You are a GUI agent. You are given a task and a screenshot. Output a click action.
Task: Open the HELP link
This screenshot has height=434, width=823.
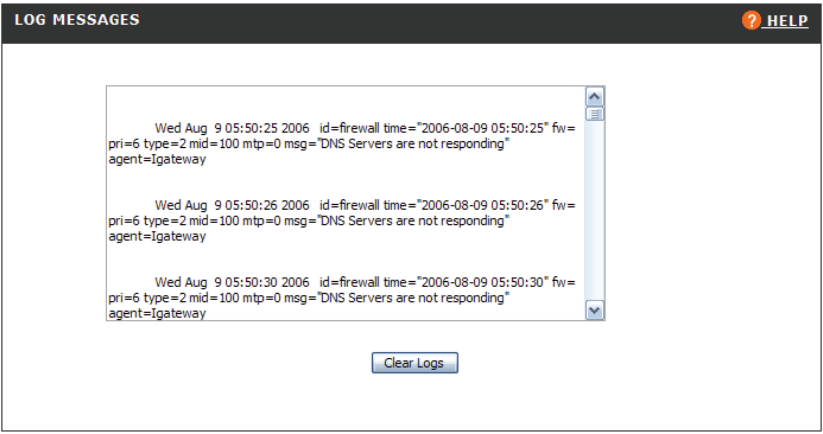(787, 21)
